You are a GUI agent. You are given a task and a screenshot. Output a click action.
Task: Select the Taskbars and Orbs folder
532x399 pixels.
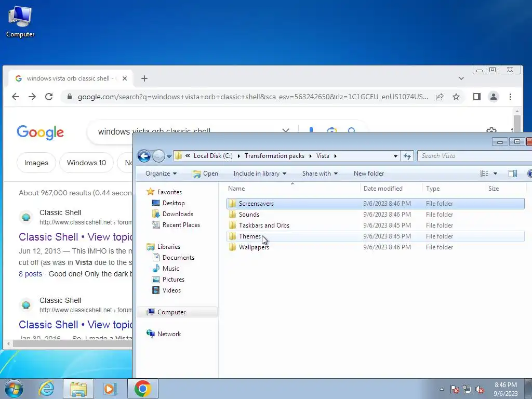[x=375, y=225]
